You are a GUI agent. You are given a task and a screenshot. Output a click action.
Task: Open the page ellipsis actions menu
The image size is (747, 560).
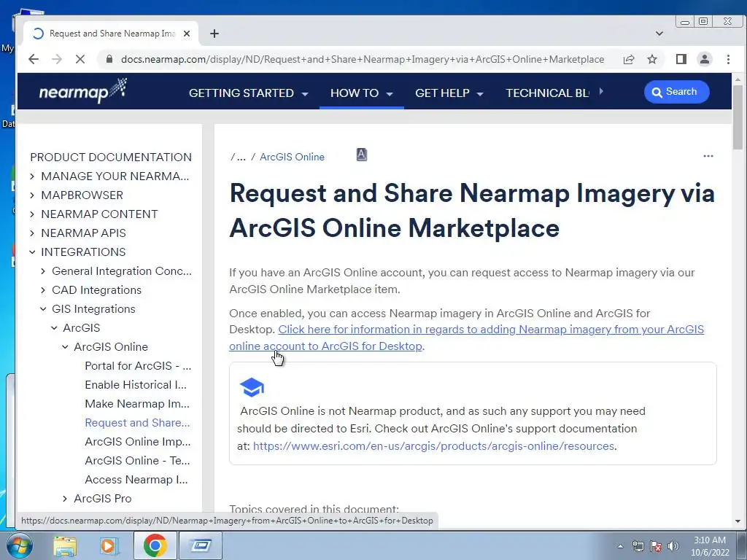(x=708, y=156)
